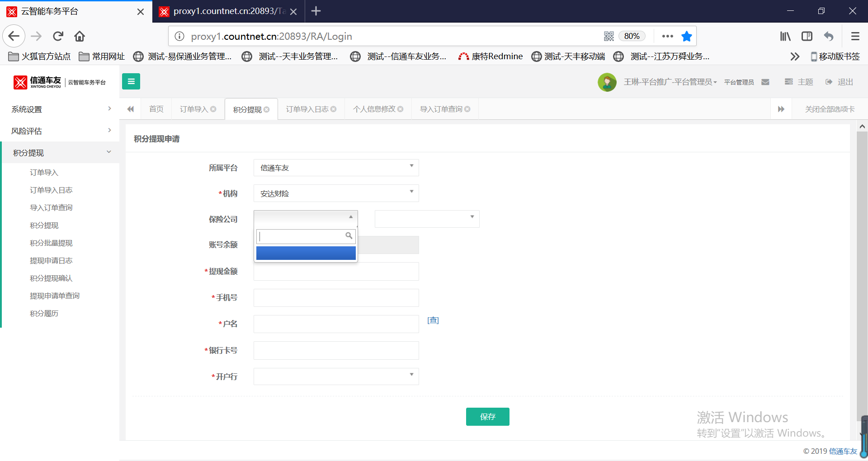Open the 开户行 dropdown
This screenshot has height=461, width=868.
(336, 376)
